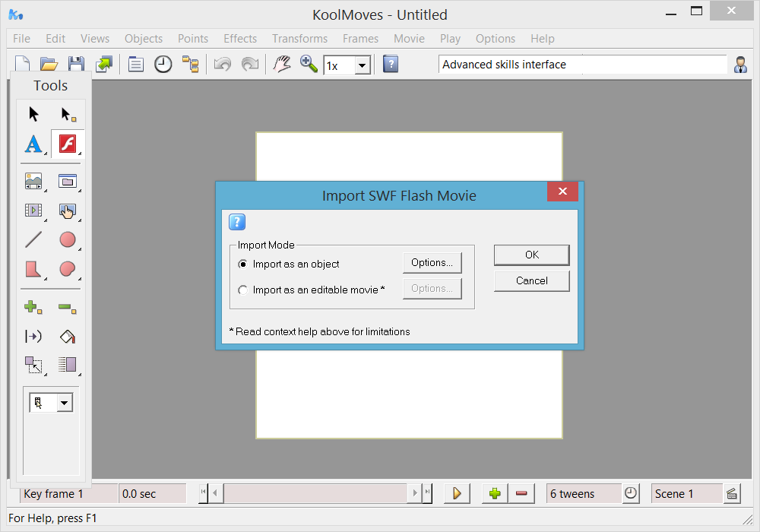
Task: Open the object hierarchy tree icon
Action: (191, 64)
